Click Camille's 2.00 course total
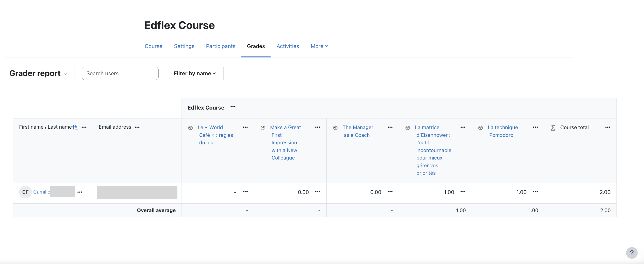The image size is (644, 264). coord(605,192)
